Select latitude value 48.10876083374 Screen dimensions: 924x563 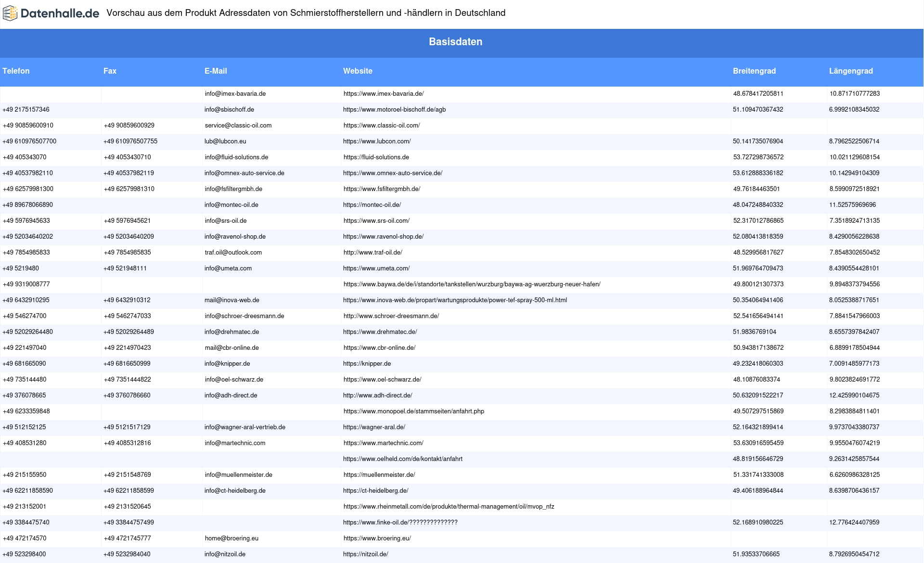coord(756,380)
